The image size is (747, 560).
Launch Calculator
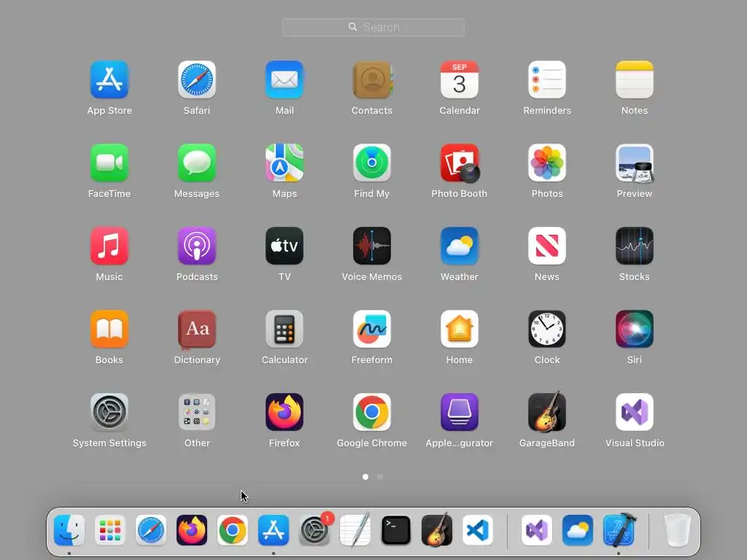point(285,329)
